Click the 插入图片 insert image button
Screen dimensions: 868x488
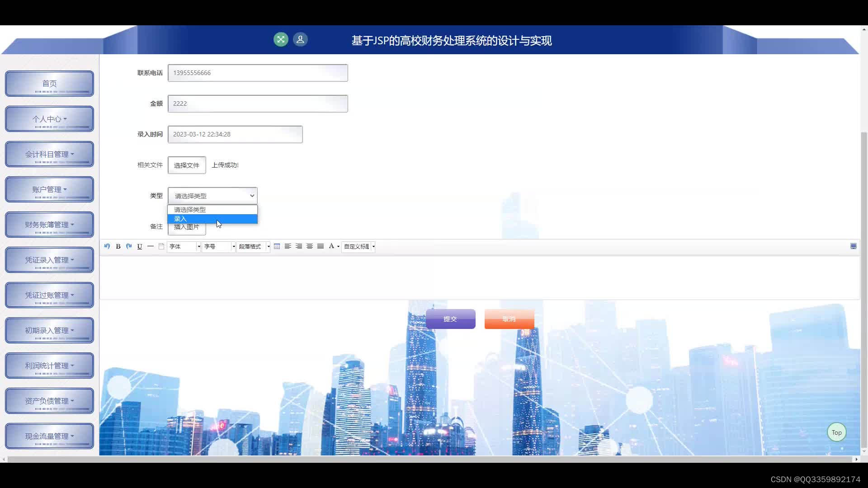187,229
